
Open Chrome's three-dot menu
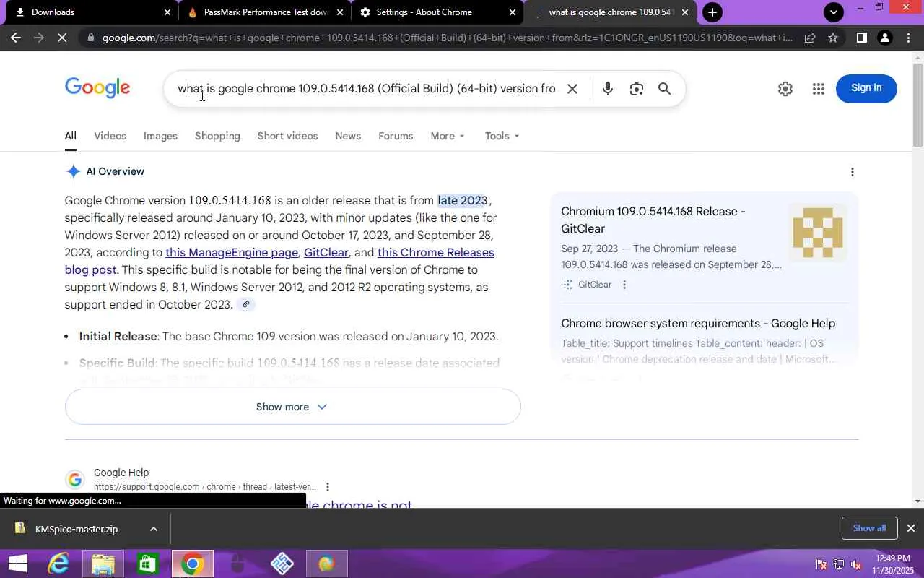tap(908, 38)
